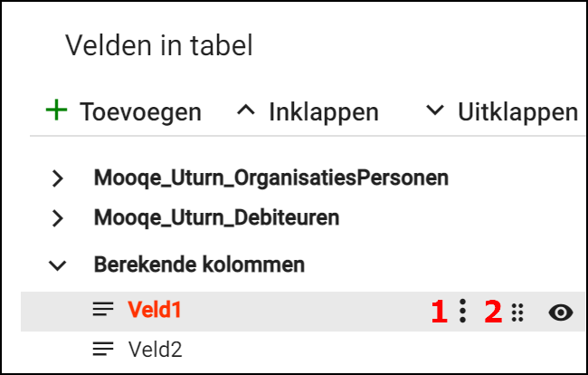This screenshot has width=588, height=375.
Task: Click the Berekende kolommen section label
Action: coord(199,265)
